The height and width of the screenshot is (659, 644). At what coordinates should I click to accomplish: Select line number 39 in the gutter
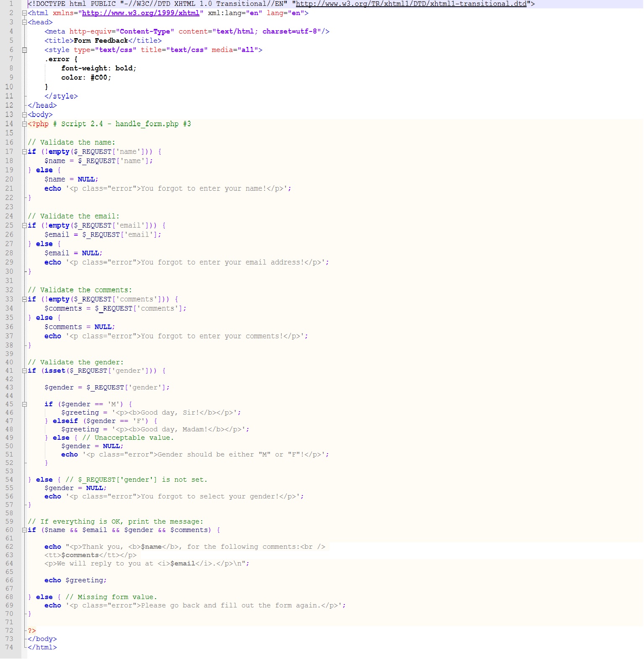click(x=9, y=354)
